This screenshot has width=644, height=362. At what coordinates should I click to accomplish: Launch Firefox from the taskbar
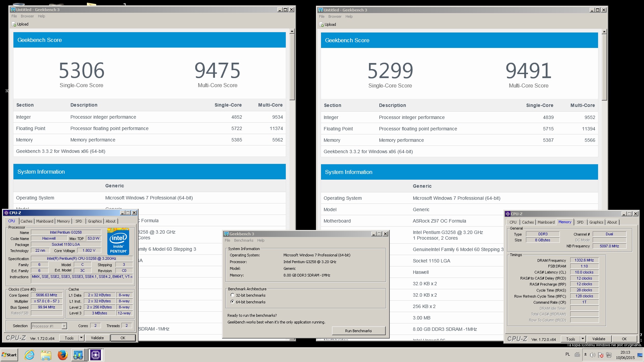coord(62,355)
